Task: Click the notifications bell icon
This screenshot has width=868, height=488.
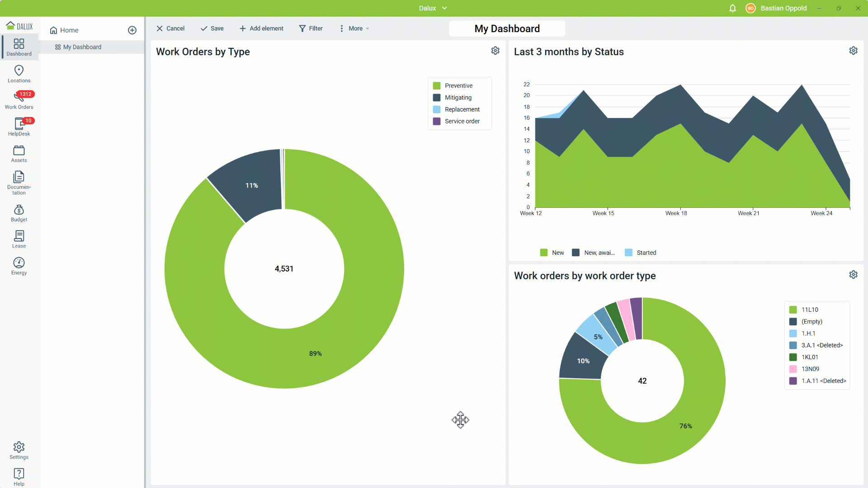Action: (x=732, y=8)
